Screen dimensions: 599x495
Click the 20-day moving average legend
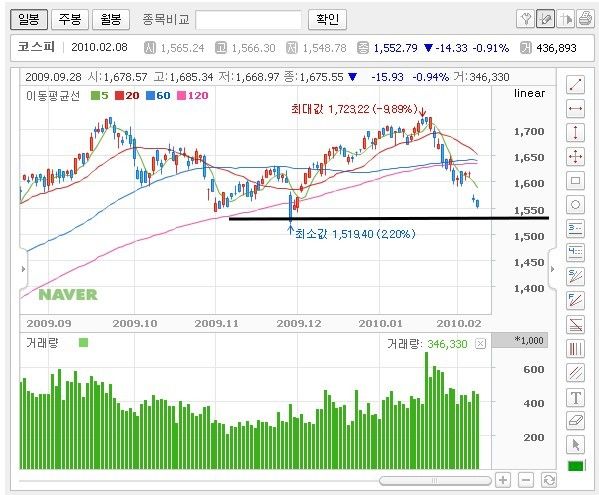[x=127, y=95]
